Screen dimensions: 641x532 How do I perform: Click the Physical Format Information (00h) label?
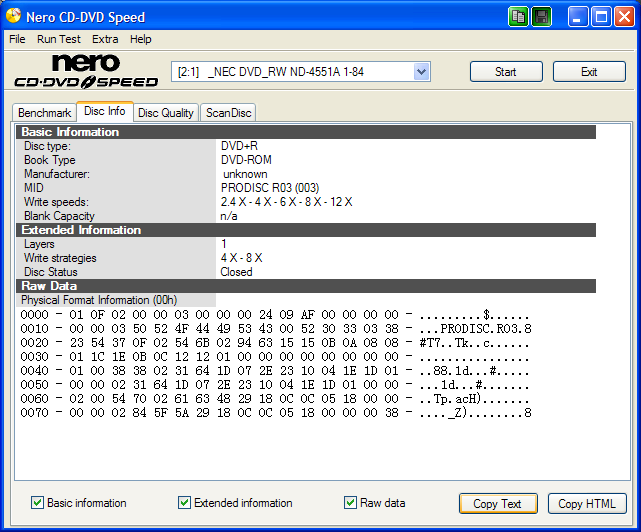coord(99,300)
